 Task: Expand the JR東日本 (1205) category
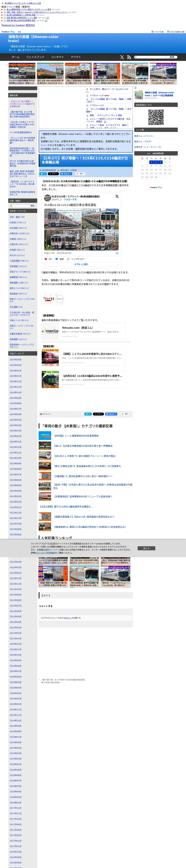tap(27, 233)
